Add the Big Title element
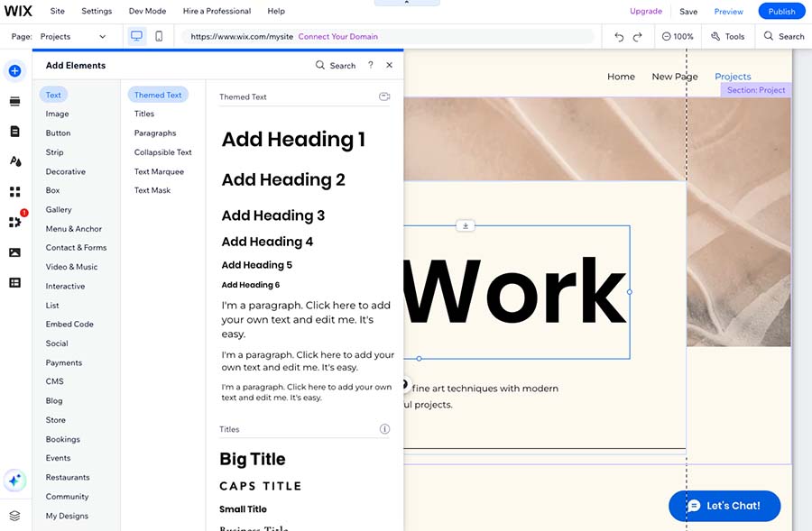Screen dimensions: 812x531 point(253,459)
